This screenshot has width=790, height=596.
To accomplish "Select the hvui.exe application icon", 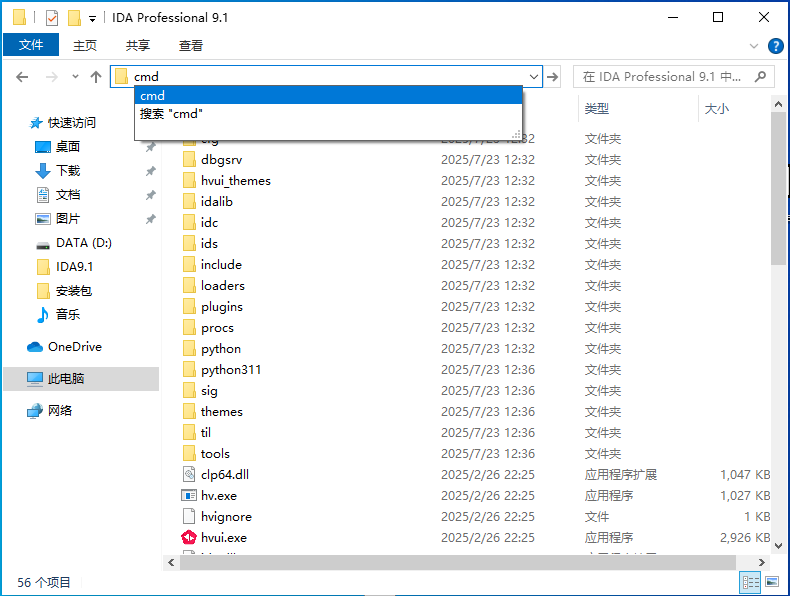I will point(189,538).
